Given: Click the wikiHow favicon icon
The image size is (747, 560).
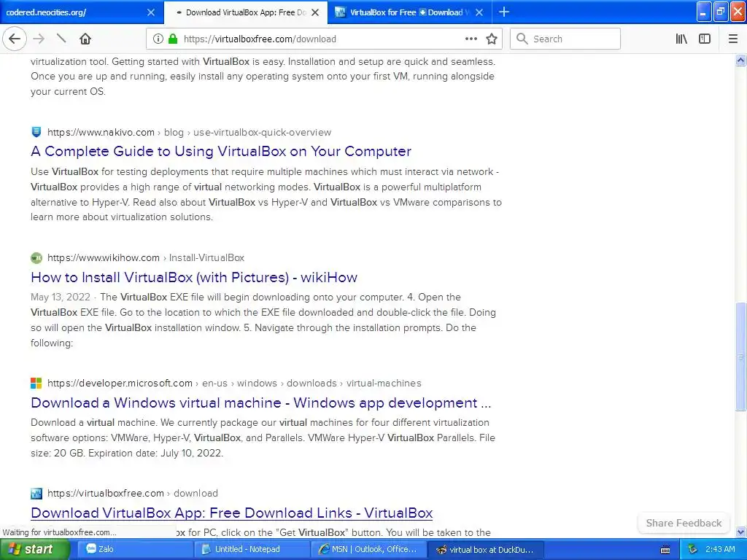Looking at the screenshot, I should (36, 258).
